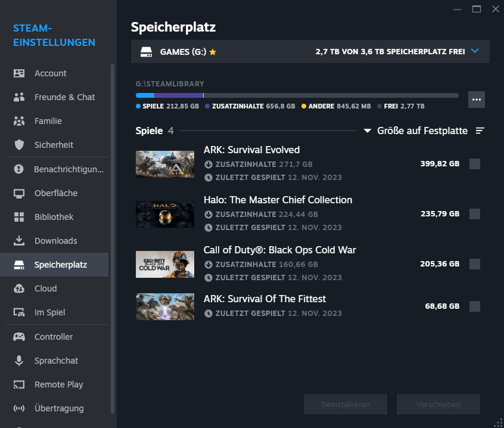Check the Halo: The Master Chief Collection box
Image resolution: width=504 pixels, height=428 pixels.
tap(475, 214)
